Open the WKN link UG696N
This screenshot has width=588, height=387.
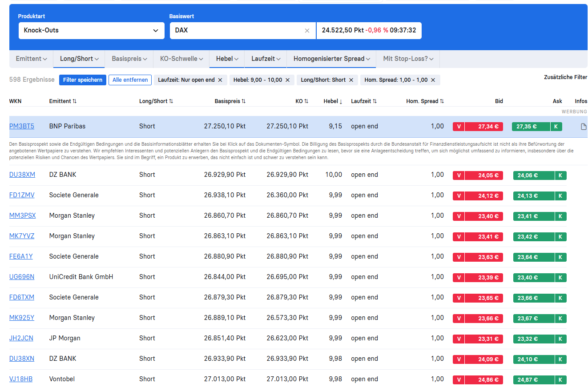(22, 277)
